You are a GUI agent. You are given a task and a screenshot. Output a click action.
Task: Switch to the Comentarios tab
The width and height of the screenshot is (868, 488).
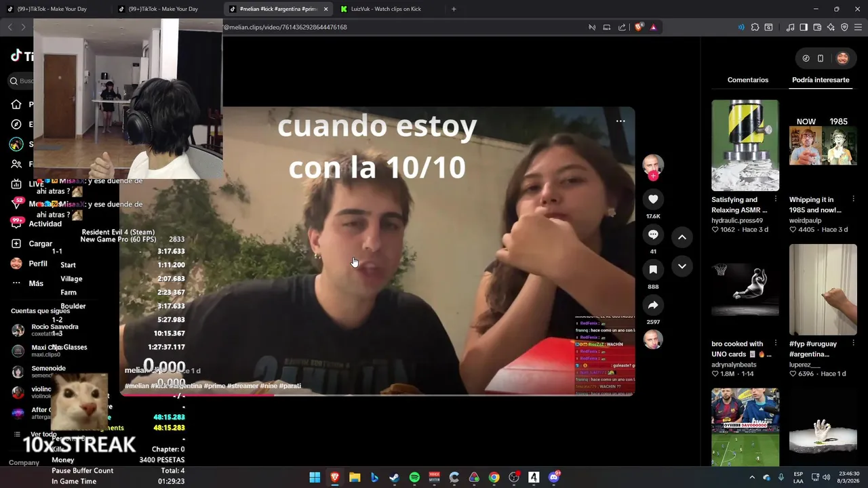748,80
